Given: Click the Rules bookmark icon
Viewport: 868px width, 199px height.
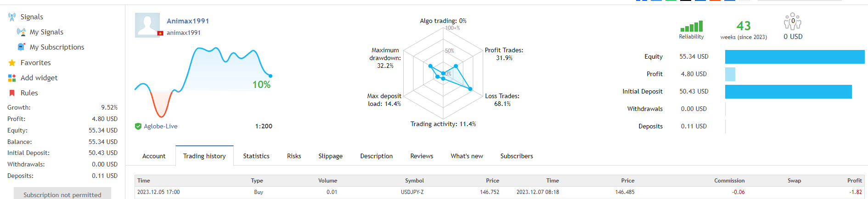Looking at the screenshot, I should click(12, 93).
